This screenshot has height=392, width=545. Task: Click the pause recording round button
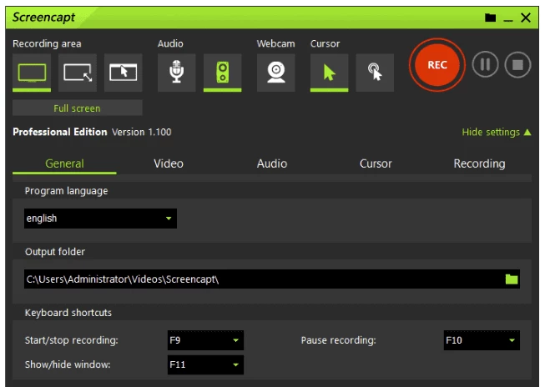tap(485, 65)
